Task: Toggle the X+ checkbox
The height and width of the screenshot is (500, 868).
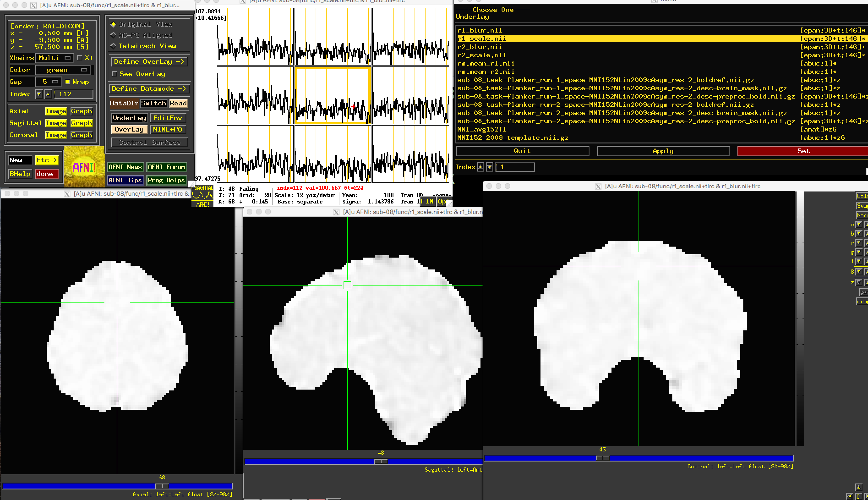Action: click(x=80, y=58)
